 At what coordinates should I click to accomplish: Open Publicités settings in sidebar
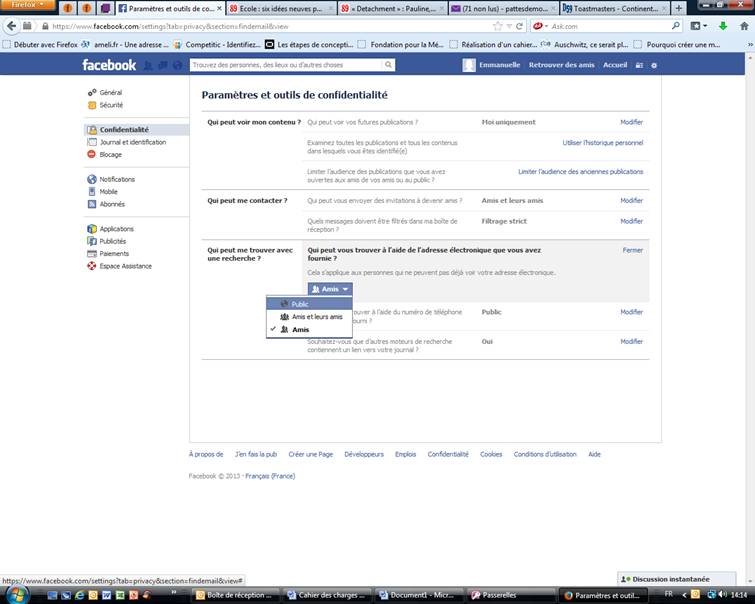pyautogui.click(x=113, y=241)
